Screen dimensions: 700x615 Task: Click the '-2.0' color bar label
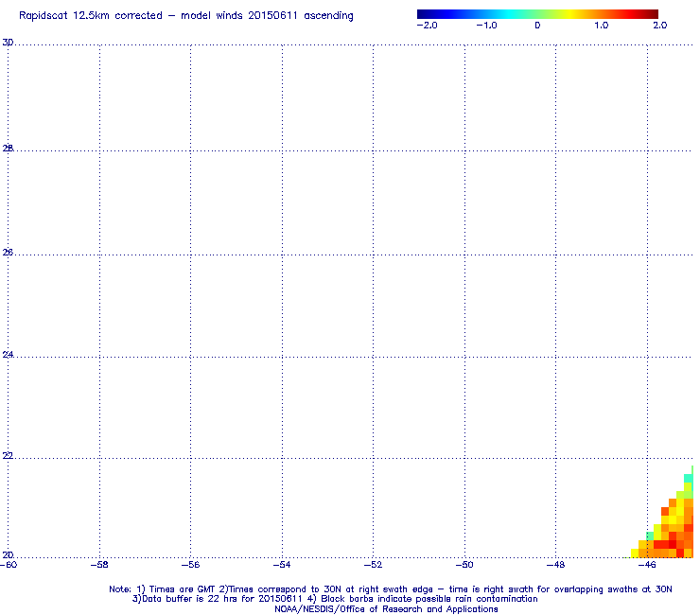428,26
